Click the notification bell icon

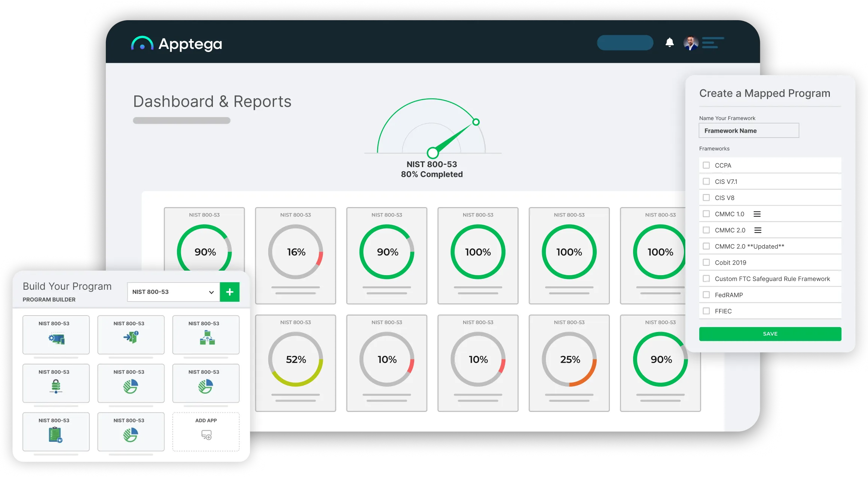click(x=669, y=43)
